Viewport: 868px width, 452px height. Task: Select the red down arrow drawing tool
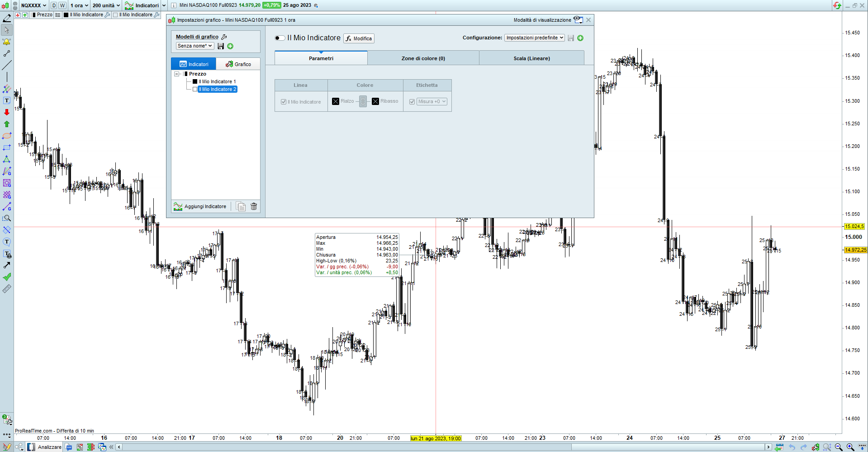click(7, 112)
